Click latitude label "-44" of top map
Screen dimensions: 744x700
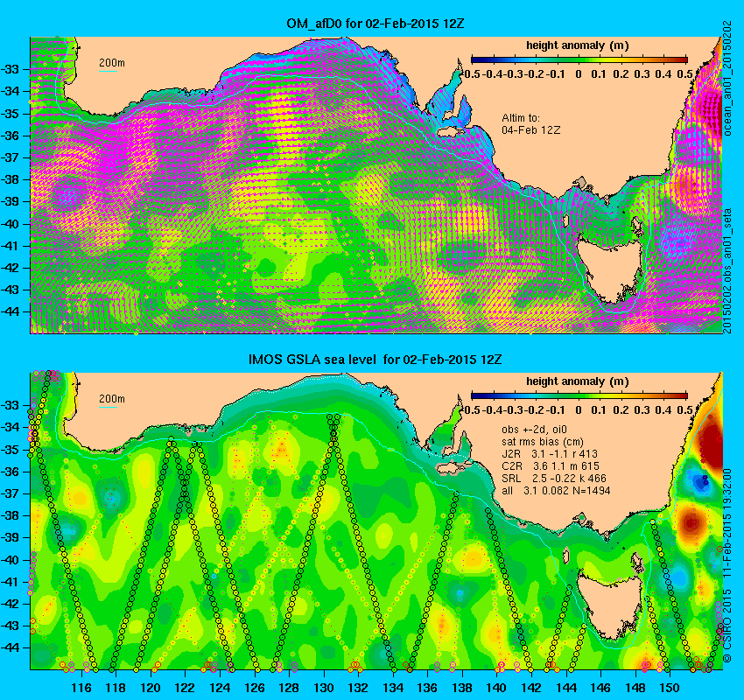(10, 312)
